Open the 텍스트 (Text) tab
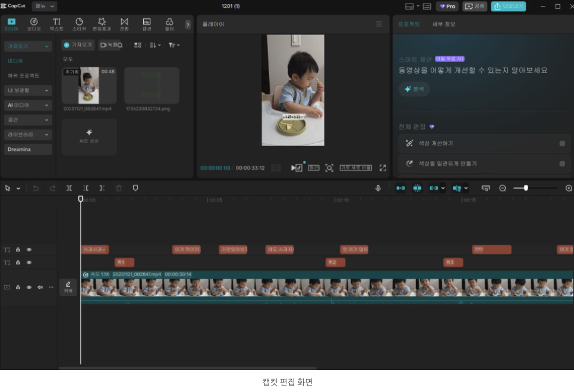 tap(56, 24)
